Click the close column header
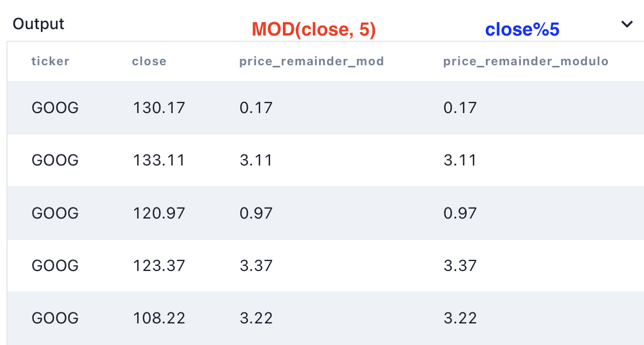644x345 pixels. [x=149, y=61]
